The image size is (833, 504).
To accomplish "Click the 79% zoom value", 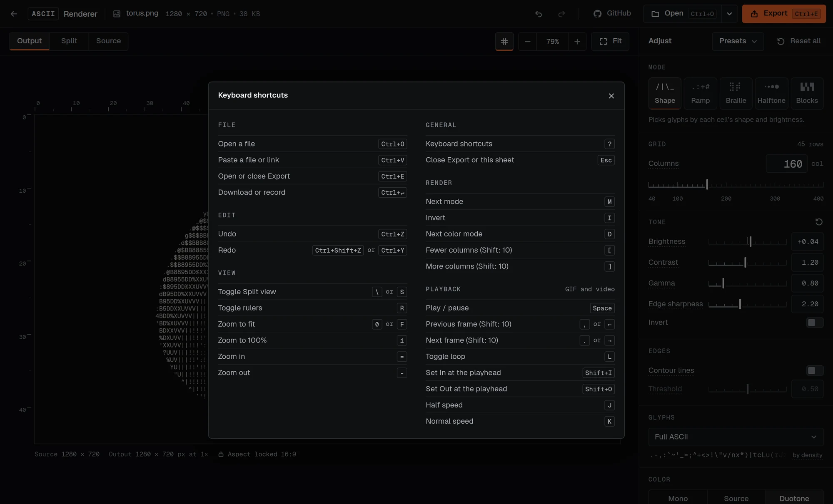I will [x=553, y=42].
